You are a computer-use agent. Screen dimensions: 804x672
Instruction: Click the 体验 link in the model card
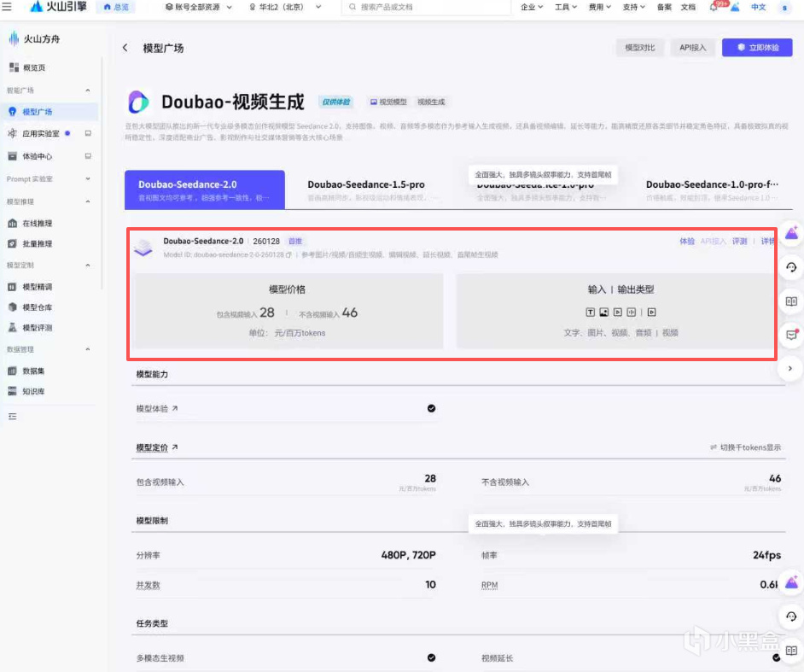click(687, 241)
